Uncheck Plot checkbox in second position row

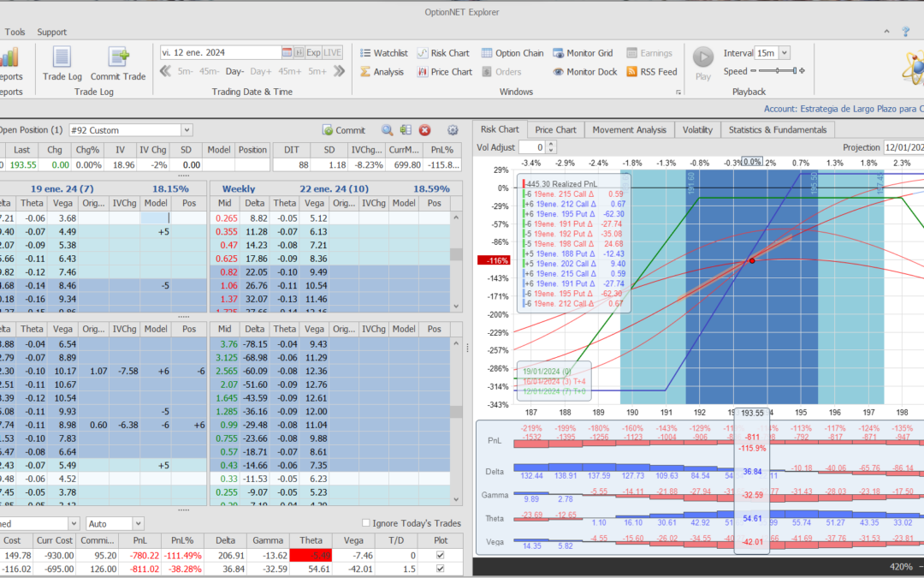click(440, 569)
